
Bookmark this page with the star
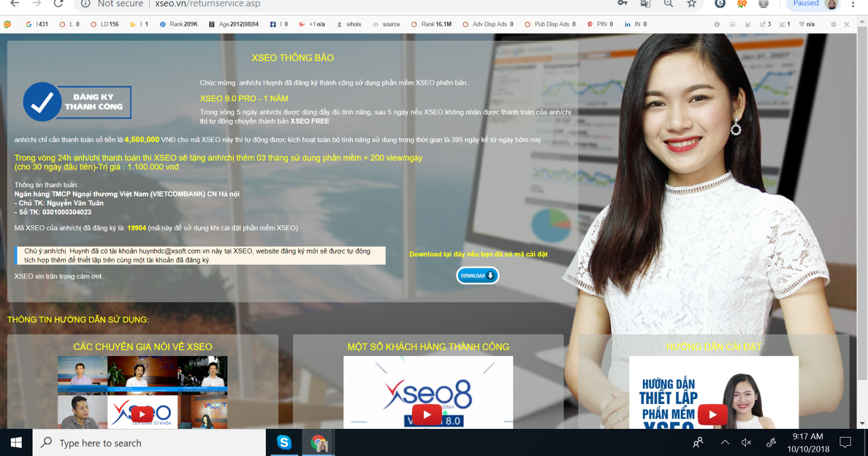pos(692,3)
